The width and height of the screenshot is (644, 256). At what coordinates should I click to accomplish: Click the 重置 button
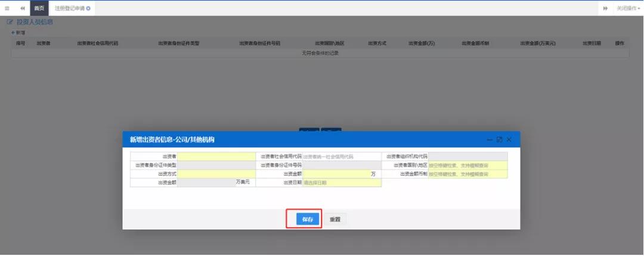coord(335,219)
